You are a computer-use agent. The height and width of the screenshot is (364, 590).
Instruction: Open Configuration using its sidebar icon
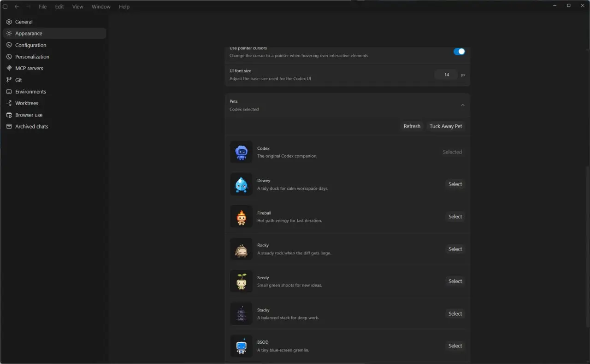click(9, 45)
